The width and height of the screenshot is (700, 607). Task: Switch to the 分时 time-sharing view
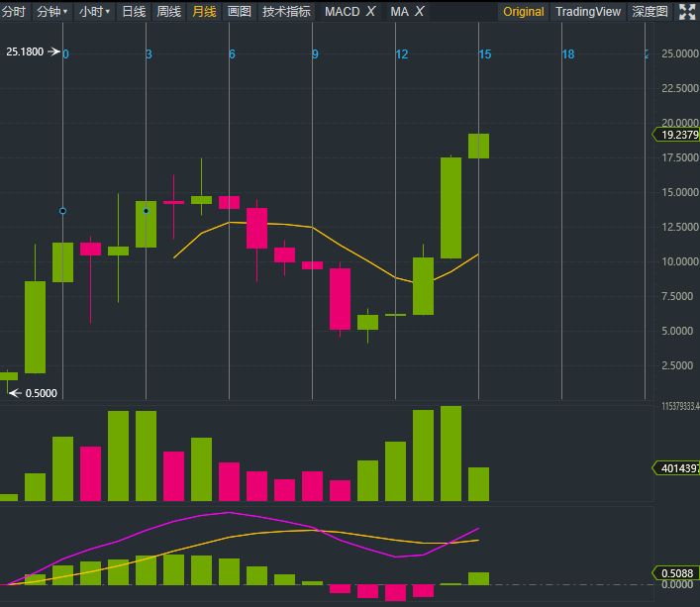14,12
